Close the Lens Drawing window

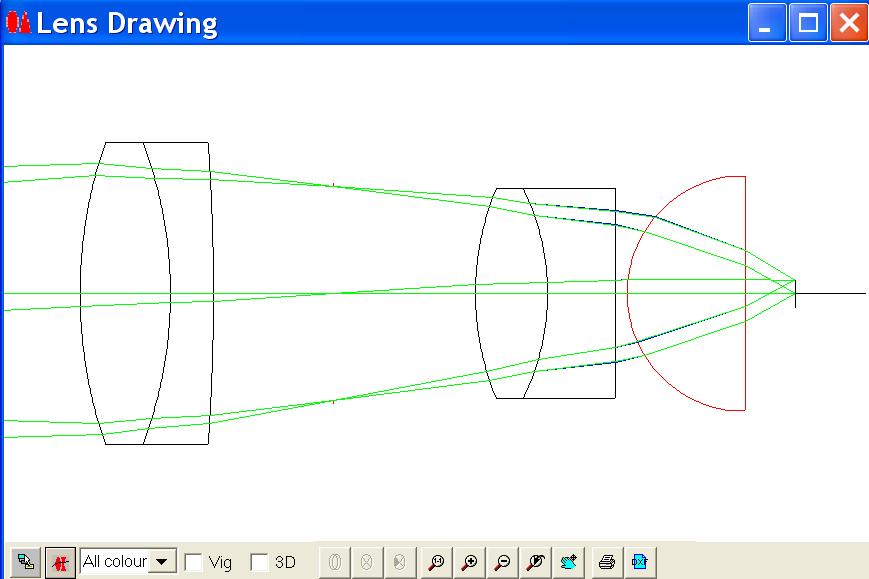pos(848,22)
